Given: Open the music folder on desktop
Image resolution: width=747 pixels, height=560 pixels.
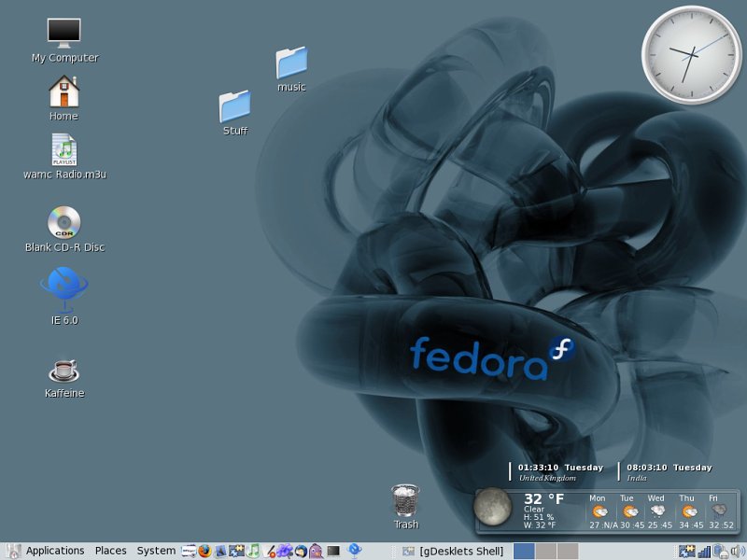Looking at the screenshot, I should click(291, 69).
